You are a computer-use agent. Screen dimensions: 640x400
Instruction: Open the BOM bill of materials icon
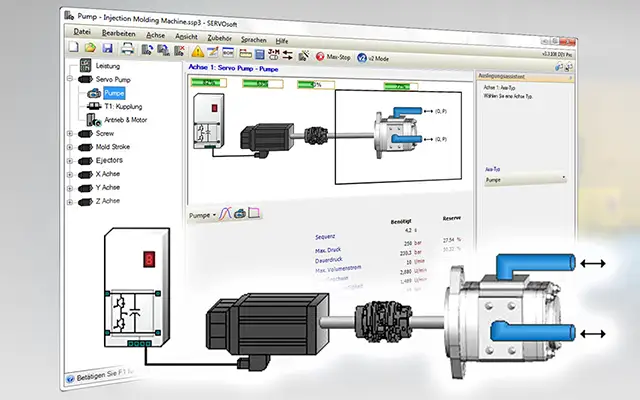228,53
